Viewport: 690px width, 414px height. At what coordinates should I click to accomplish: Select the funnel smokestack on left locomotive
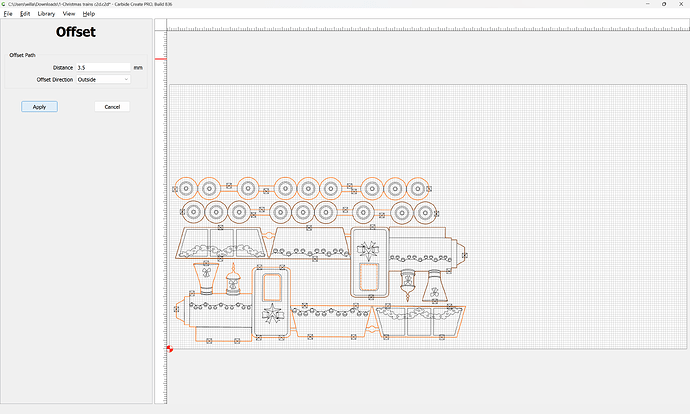coord(207,278)
